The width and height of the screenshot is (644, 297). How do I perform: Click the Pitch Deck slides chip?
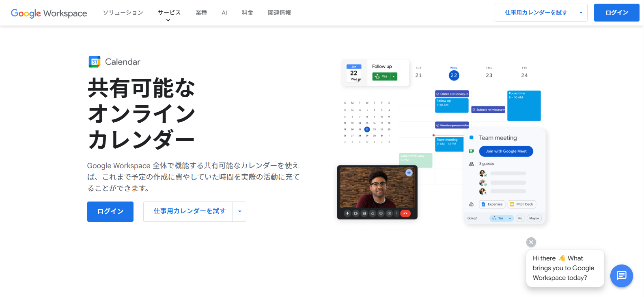(522, 204)
